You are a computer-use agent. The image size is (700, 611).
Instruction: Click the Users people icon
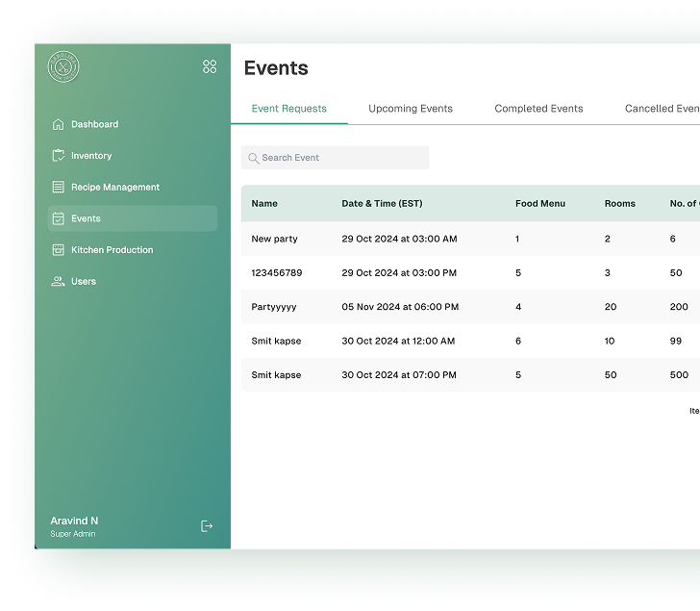pyautogui.click(x=58, y=282)
